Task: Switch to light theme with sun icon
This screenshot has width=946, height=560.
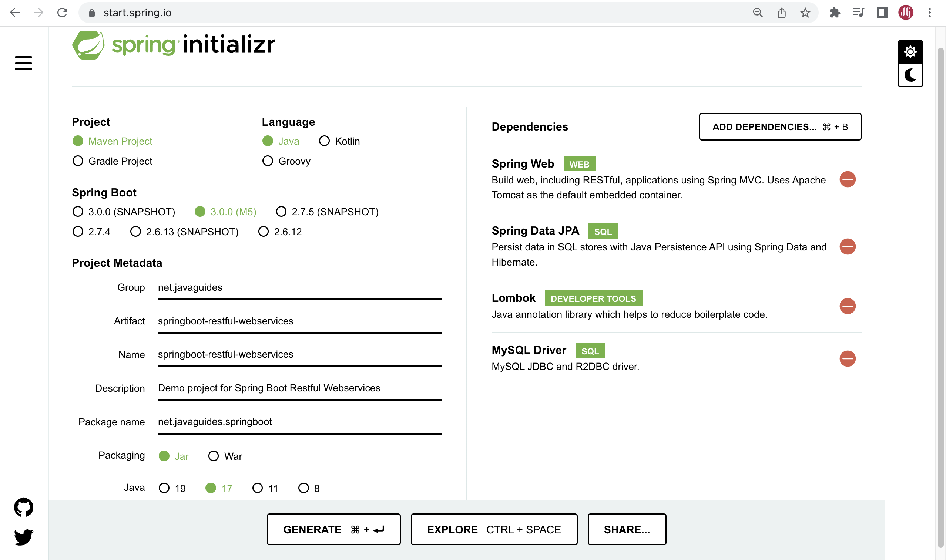Action: [x=910, y=52]
